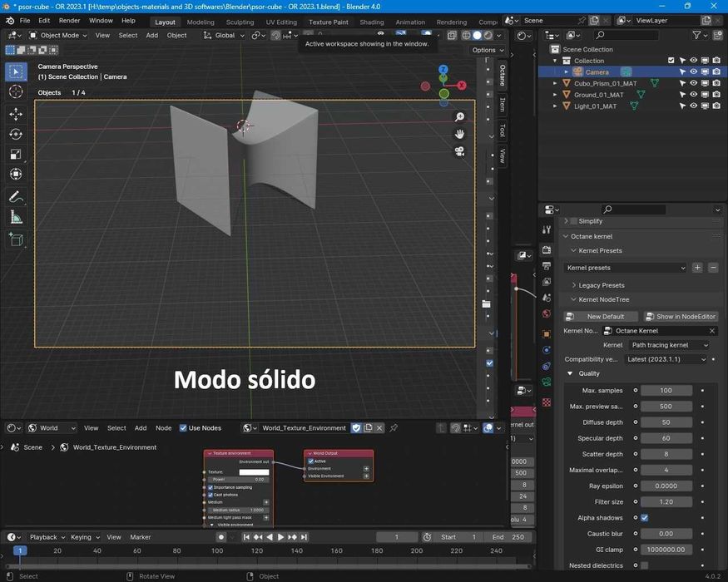
Task: Expand the Legacy Presets section
Action: click(x=601, y=285)
